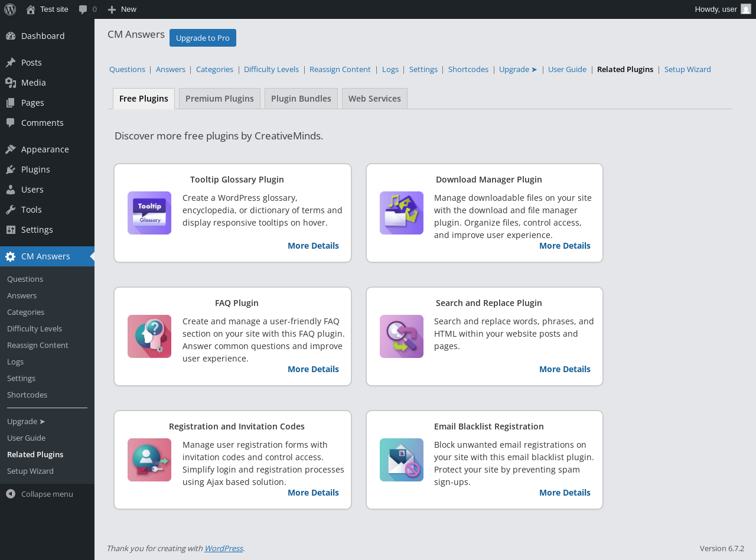Open Setup Wizard in top navigation
The width and height of the screenshot is (756, 560).
click(x=687, y=69)
